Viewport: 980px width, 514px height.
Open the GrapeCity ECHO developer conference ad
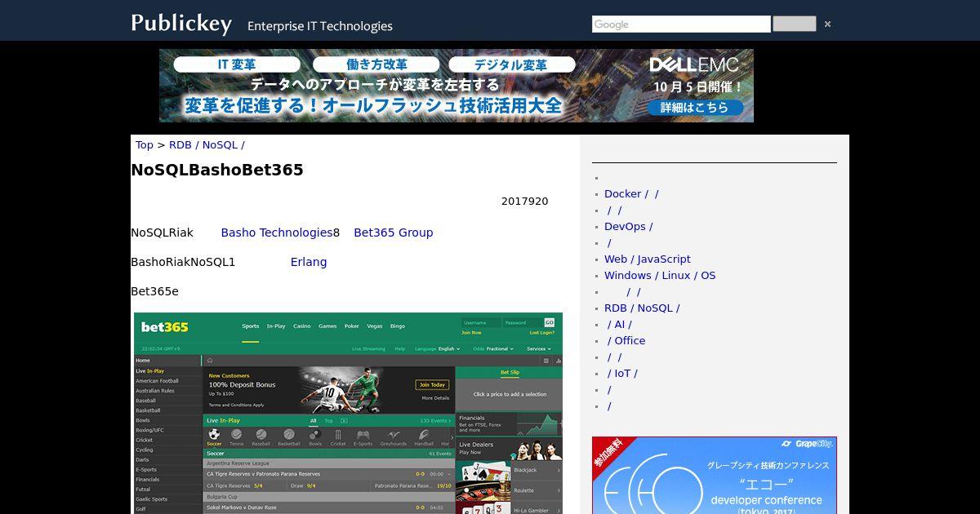pos(715,475)
